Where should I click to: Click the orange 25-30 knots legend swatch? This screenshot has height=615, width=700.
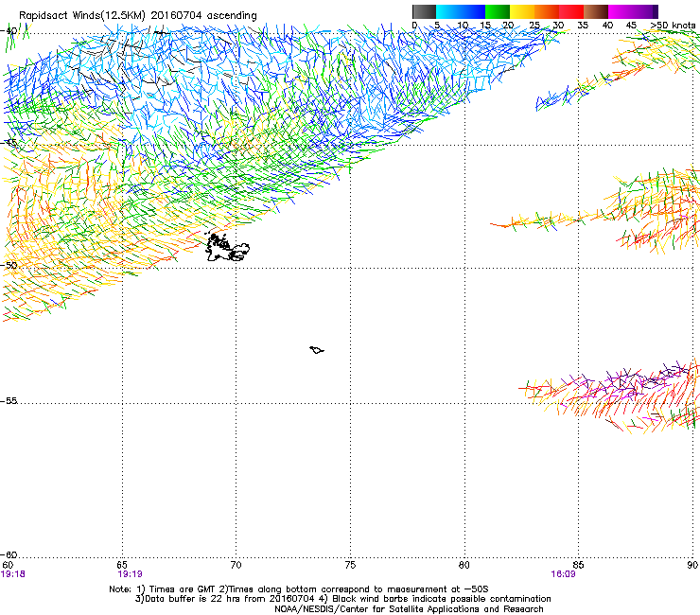pyautogui.click(x=547, y=11)
